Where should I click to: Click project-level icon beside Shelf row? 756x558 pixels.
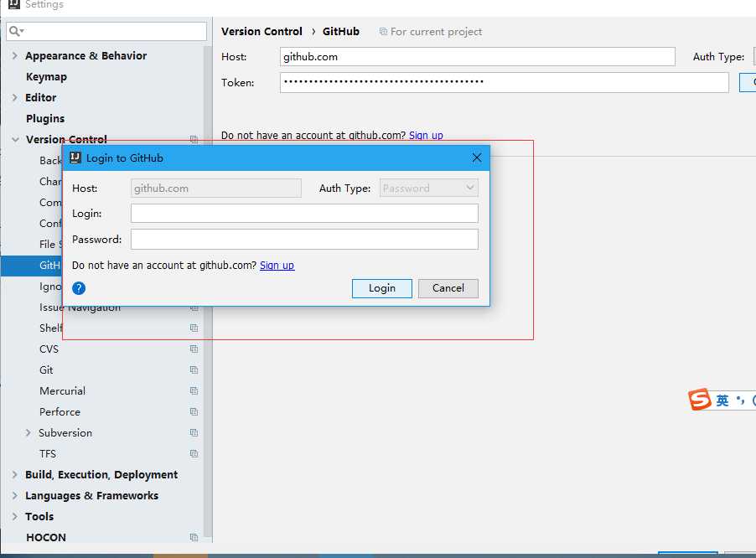(194, 328)
